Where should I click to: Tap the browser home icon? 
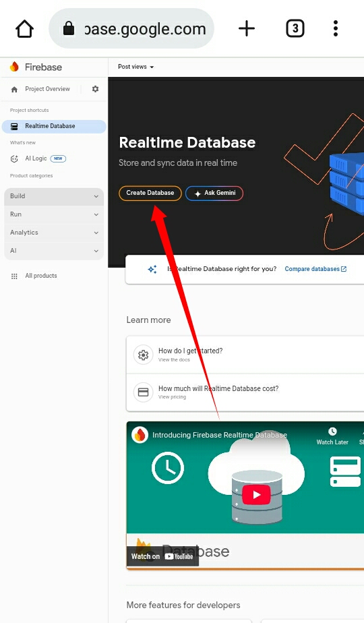tap(24, 29)
